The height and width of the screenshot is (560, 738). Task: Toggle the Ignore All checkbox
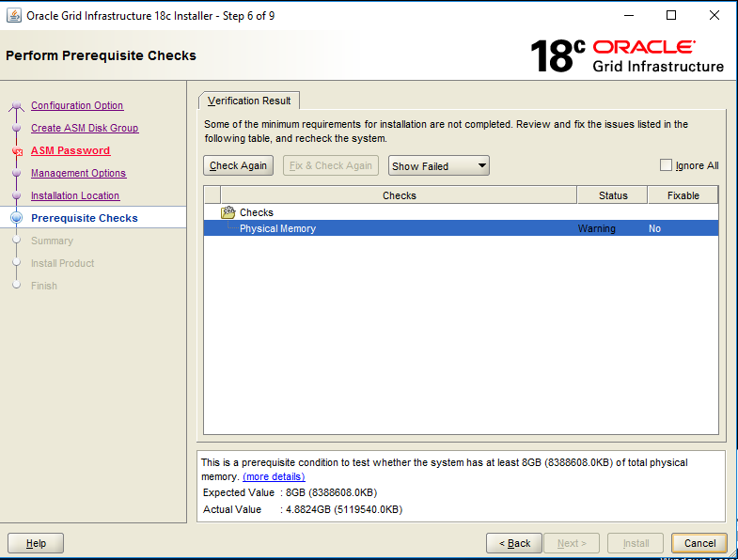click(666, 165)
